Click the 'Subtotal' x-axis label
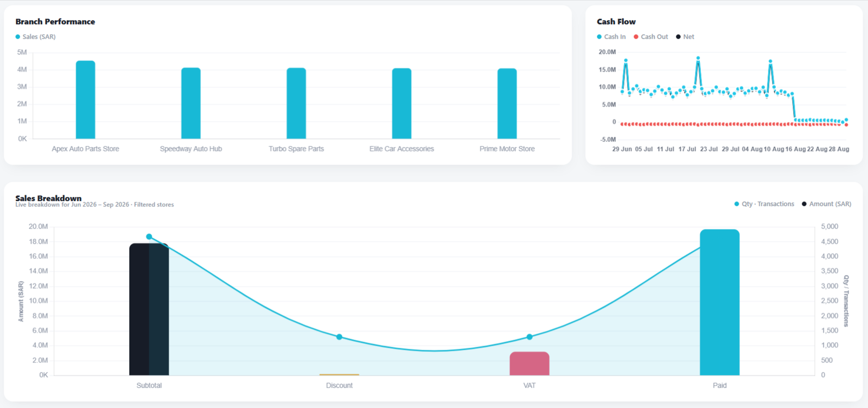 149,386
